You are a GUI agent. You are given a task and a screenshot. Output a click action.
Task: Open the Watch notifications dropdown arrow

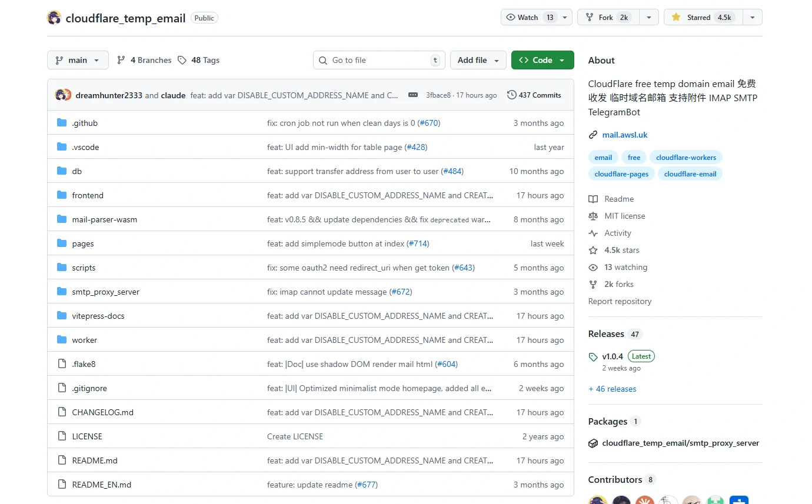pos(565,18)
